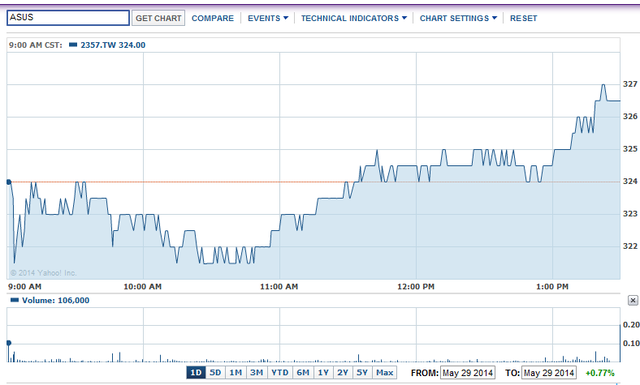The width and height of the screenshot is (640, 385).
Task: Click the GET CHART button
Action: 158,18
